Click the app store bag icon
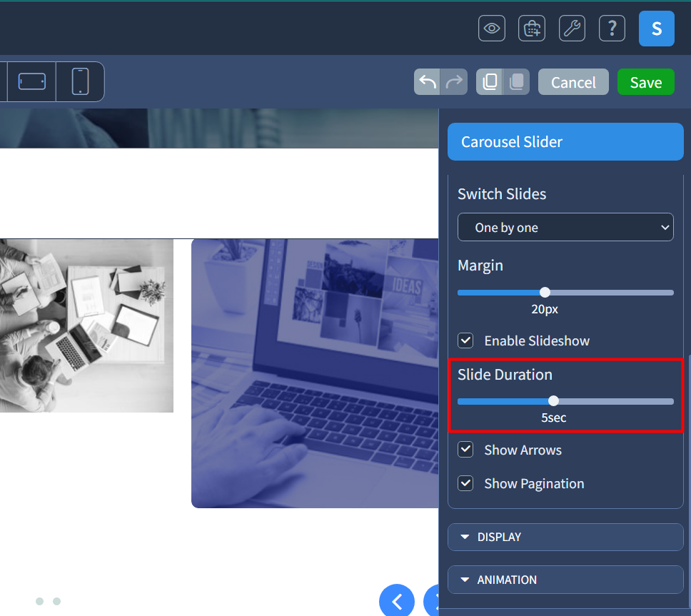Image resolution: width=691 pixels, height=616 pixels. (531, 29)
